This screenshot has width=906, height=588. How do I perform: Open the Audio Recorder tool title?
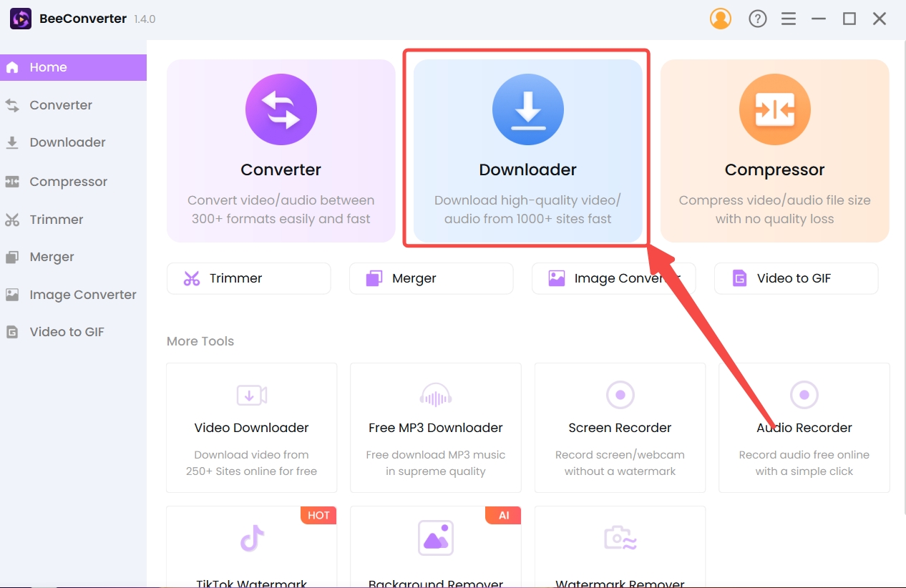804,428
